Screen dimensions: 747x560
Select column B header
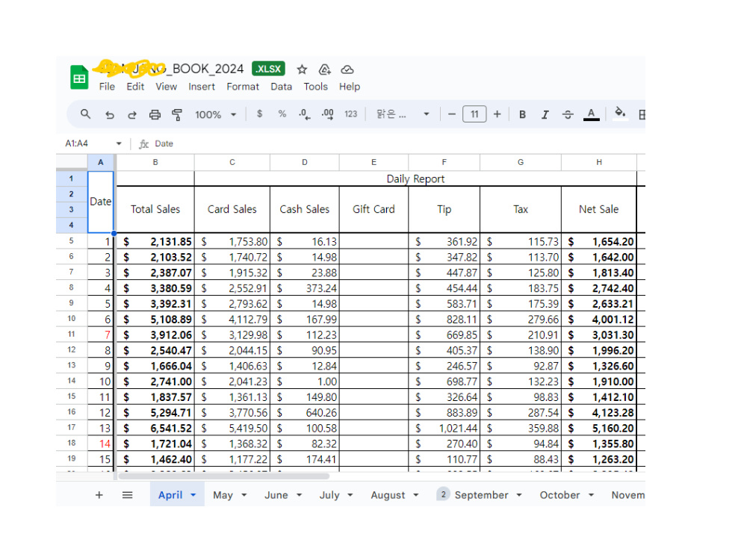pyautogui.click(x=155, y=162)
